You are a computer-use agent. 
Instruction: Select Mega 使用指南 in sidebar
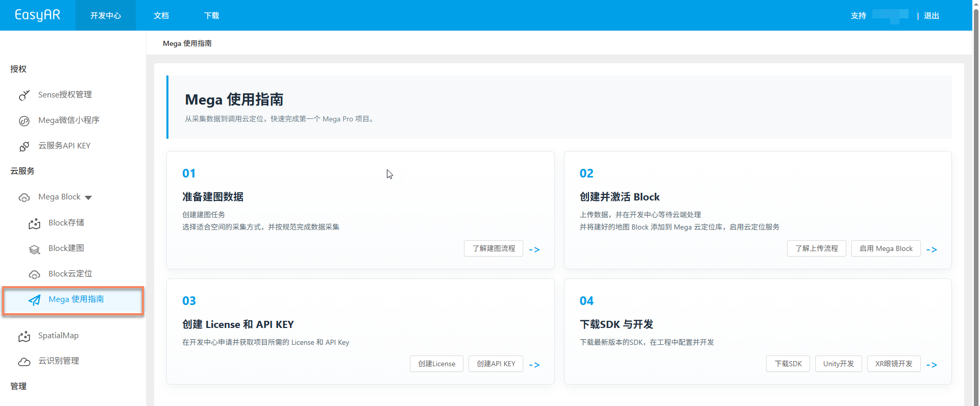(72, 300)
